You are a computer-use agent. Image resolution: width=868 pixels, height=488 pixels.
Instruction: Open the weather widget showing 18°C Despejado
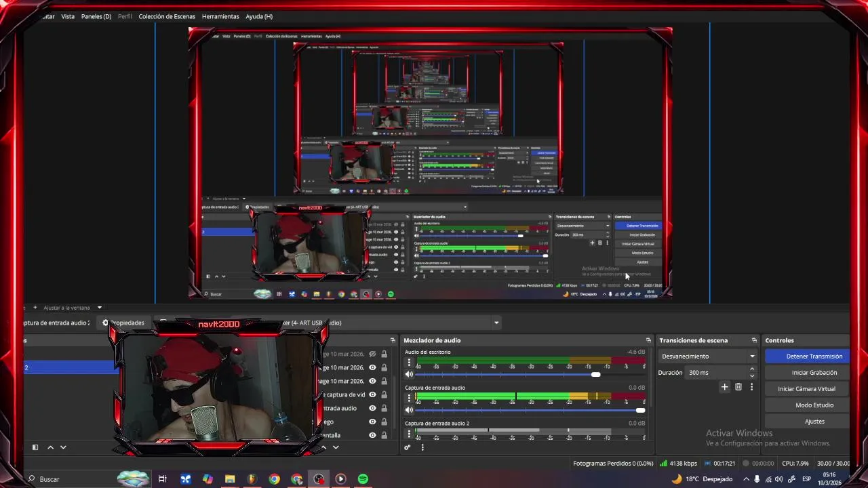[702, 479]
